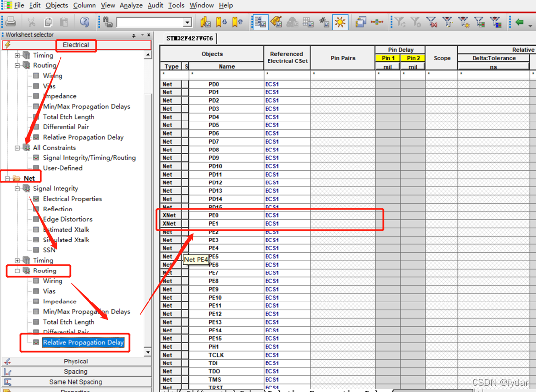
Task: Click the cascade windows toolbar icon
Action: [360, 22]
